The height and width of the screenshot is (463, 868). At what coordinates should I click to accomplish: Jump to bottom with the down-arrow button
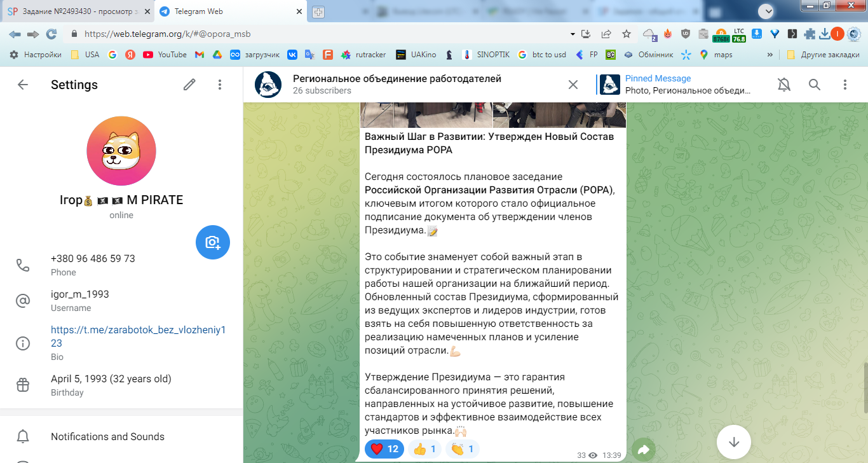[x=734, y=441]
